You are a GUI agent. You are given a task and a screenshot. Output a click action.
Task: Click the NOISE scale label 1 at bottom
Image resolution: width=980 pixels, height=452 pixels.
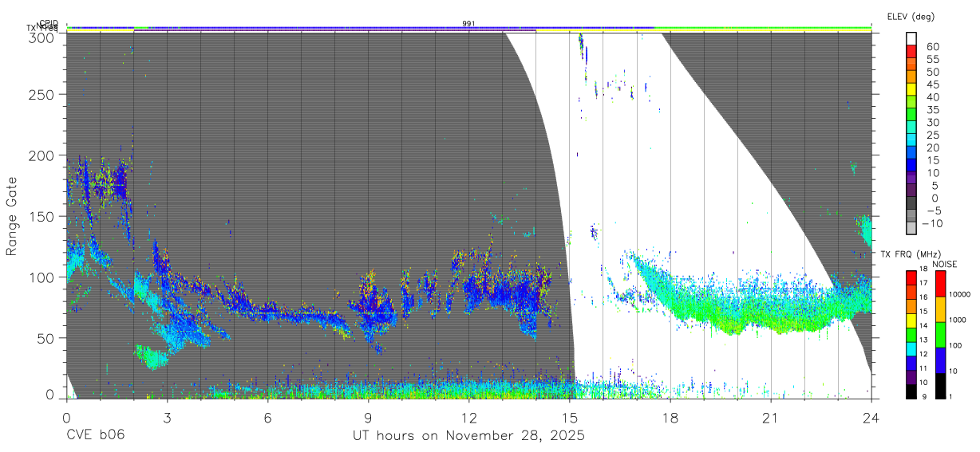click(x=951, y=396)
